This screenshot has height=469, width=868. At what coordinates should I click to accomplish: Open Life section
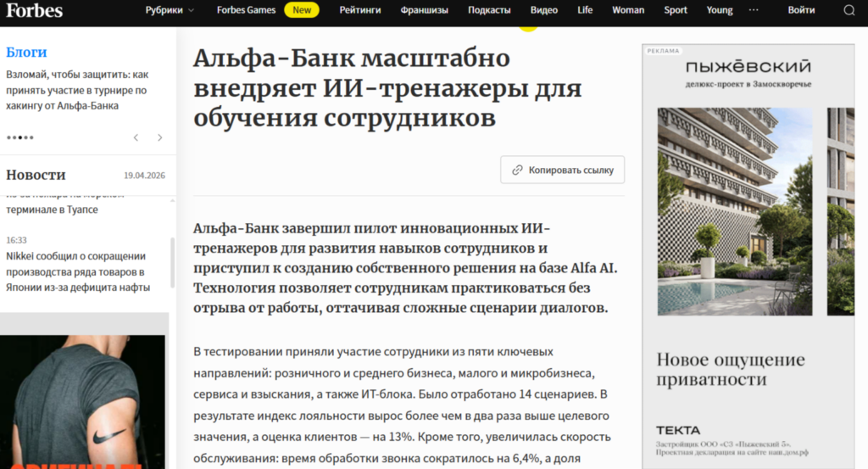(x=585, y=10)
